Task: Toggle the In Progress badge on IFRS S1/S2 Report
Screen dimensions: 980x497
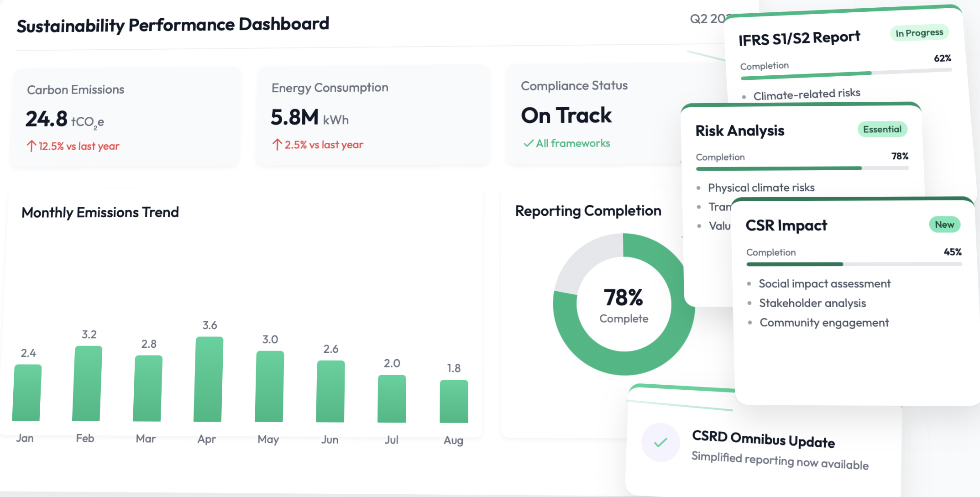Action: coord(919,32)
